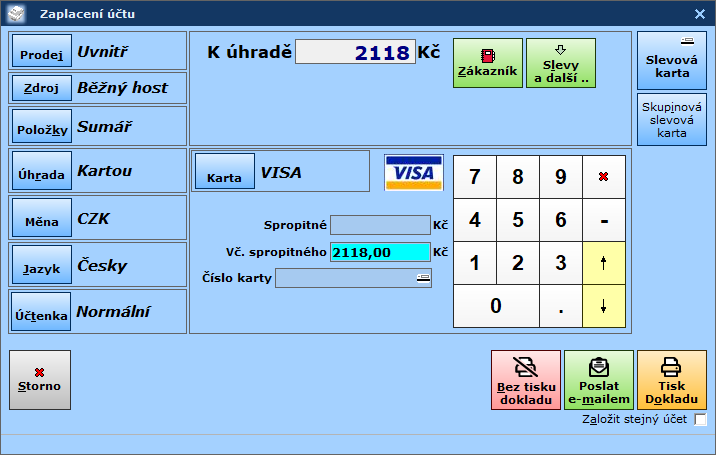The height and width of the screenshot is (455, 716).
Task: Click Tisk Dokladu to print receipt
Action: pyautogui.click(x=671, y=380)
